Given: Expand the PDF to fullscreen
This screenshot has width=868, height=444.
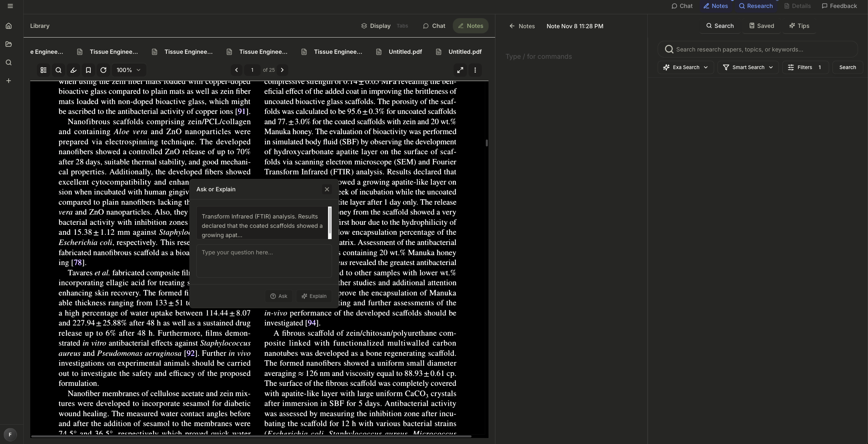Looking at the screenshot, I should [460, 70].
